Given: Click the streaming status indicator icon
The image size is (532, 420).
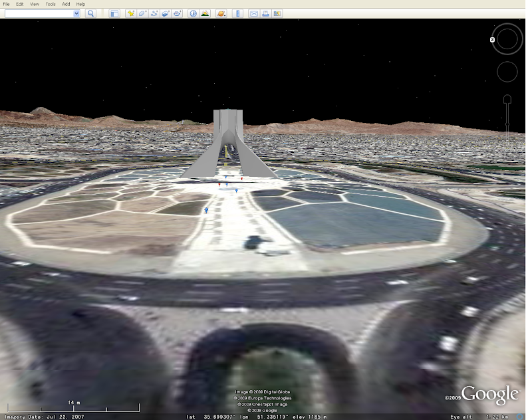Looking at the screenshot, I should pos(520,417).
